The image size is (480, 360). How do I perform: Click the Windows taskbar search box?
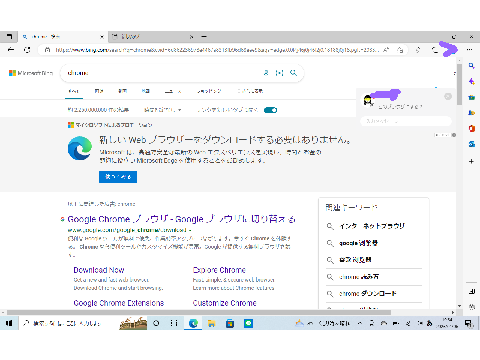(67, 323)
